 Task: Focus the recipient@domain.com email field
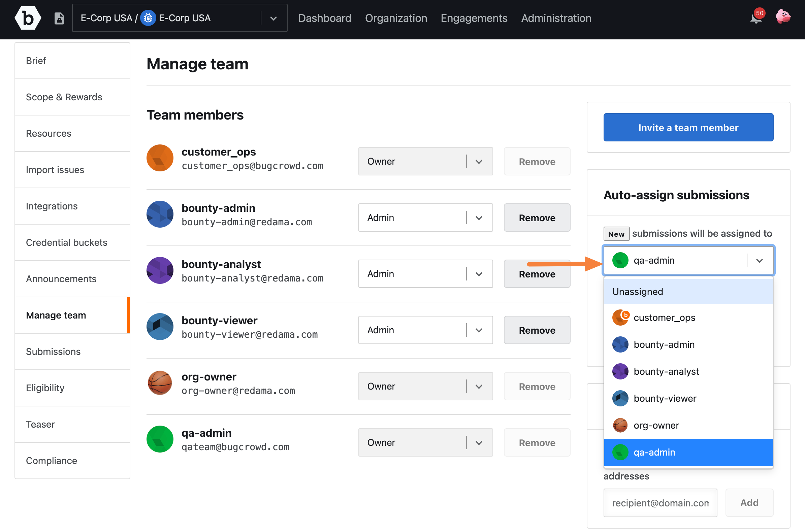660,503
